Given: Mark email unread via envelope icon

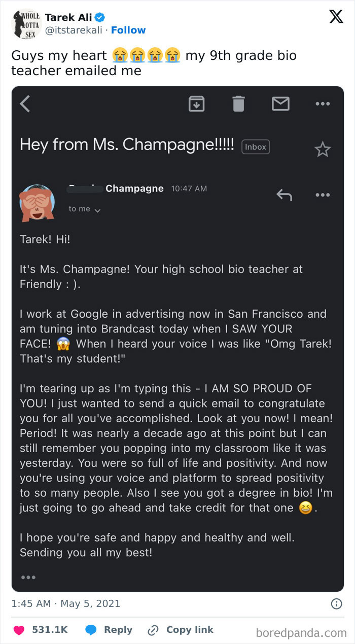Looking at the screenshot, I should [x=280, y=104].
